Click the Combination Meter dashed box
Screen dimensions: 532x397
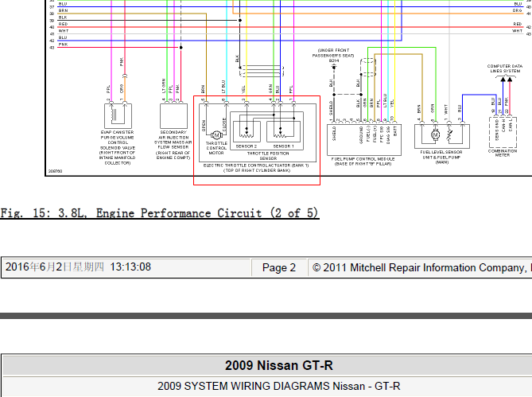[503, 132]
